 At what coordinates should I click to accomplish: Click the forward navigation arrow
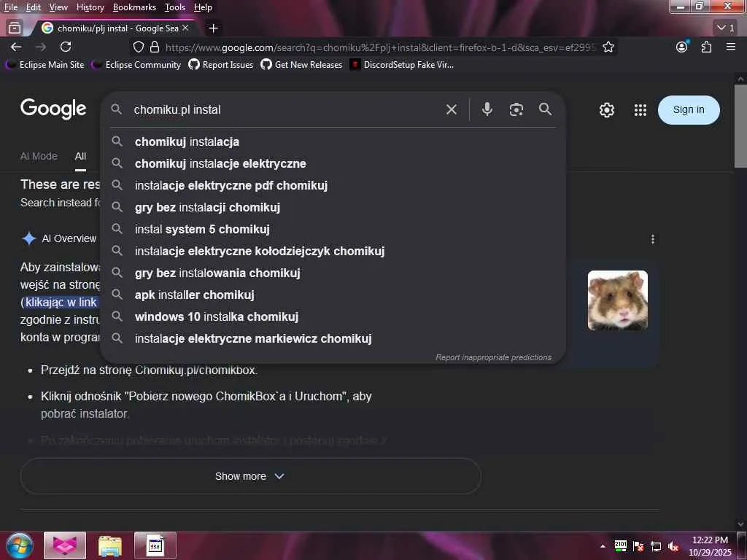pos(41,47)
